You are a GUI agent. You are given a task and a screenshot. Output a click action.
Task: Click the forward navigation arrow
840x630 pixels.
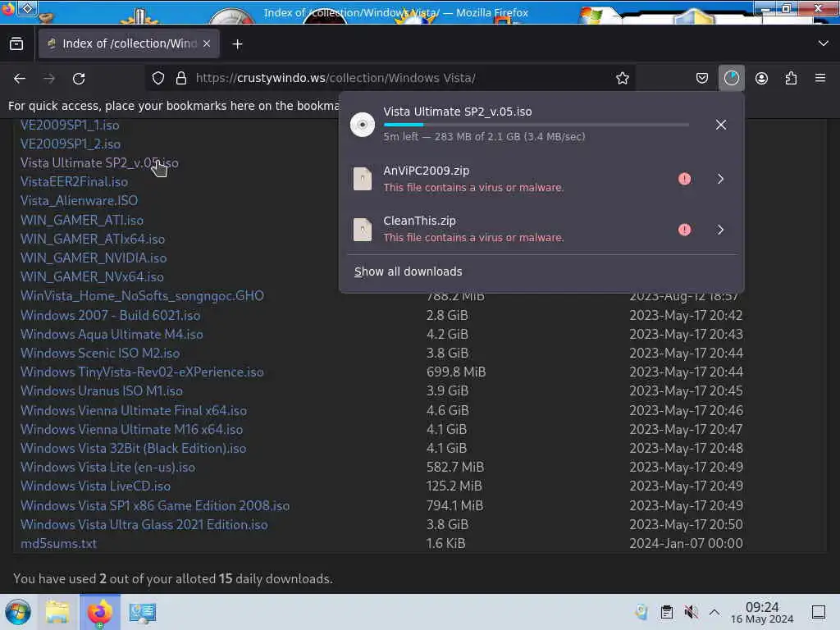[x=49, y=79]
